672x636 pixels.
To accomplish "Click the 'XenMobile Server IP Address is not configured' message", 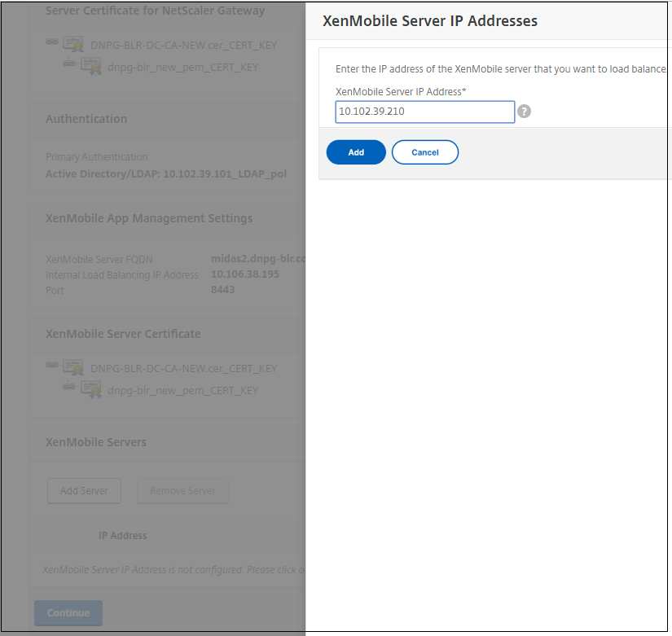I will click(173, 570).
